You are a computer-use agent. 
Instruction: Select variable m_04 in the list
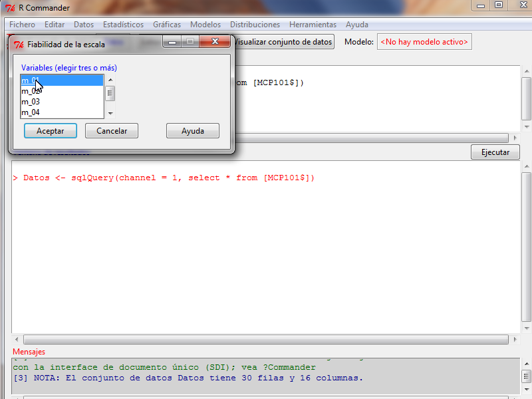tap(31, 112)
